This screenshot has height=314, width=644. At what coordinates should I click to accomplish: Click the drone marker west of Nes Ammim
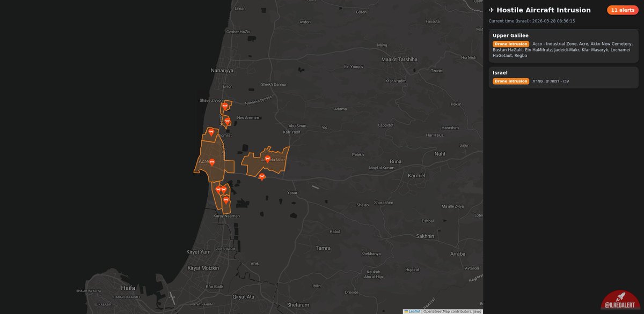(x=228, y=121)
